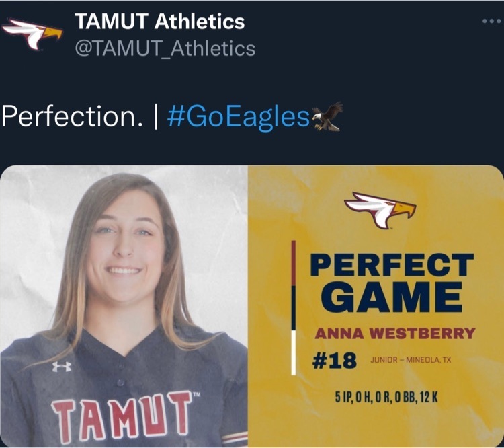Click the maroon-navy-white vertical stripe bar
Viewport: 504px width, 448px height.
point(294,307)
